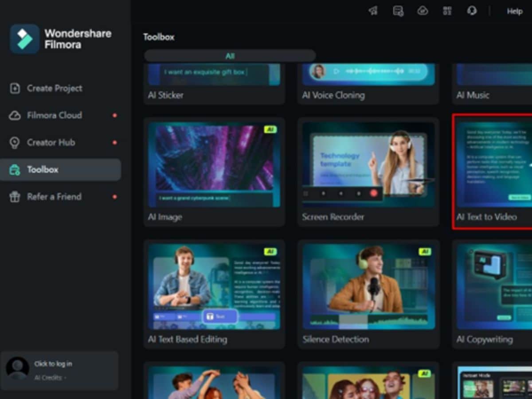The image size is (532, 399).
Task: Open the AI Voice Cloning tool card
Action: pyautogui.click(x=368, y=84)
